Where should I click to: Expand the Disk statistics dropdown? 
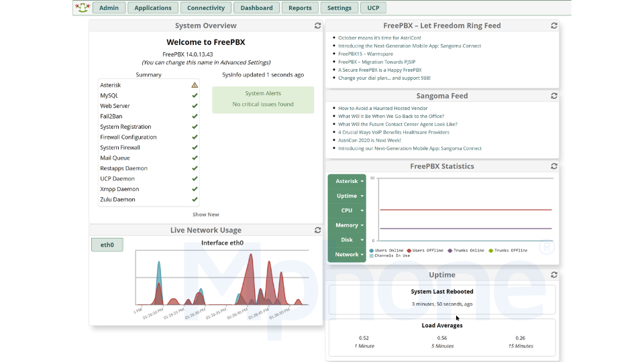pyautogui.click(x=347, y=240)
